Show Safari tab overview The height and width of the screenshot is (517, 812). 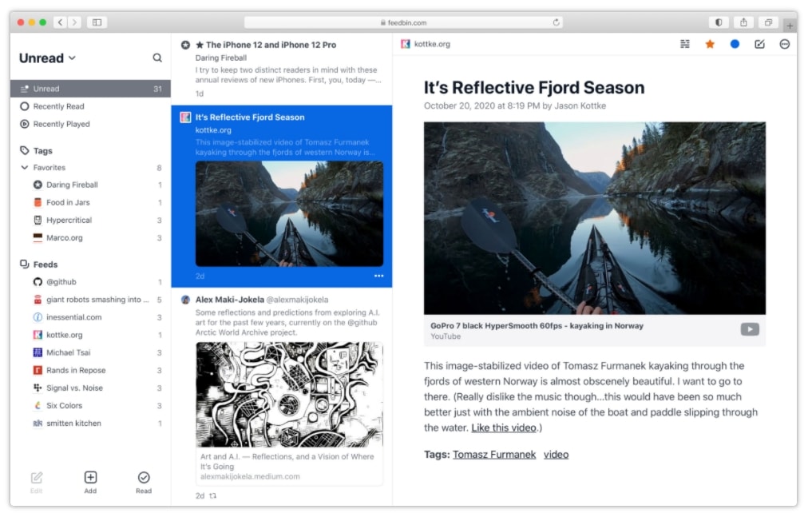pyautogui.click(x=768, y=22)
